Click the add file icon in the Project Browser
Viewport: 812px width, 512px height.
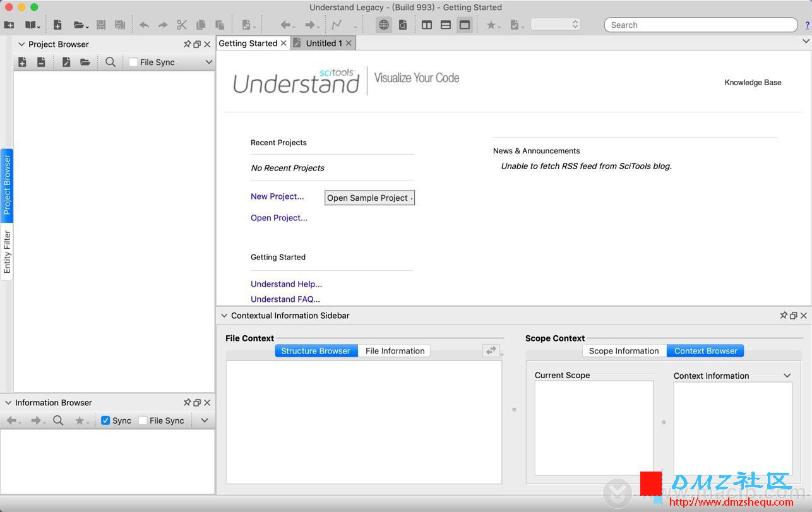click(x=22, y=62)
